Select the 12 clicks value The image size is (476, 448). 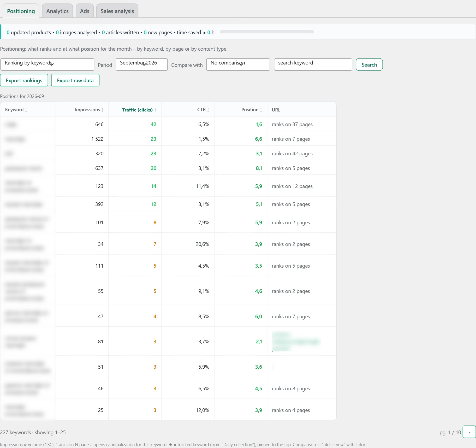click(154, 204)
